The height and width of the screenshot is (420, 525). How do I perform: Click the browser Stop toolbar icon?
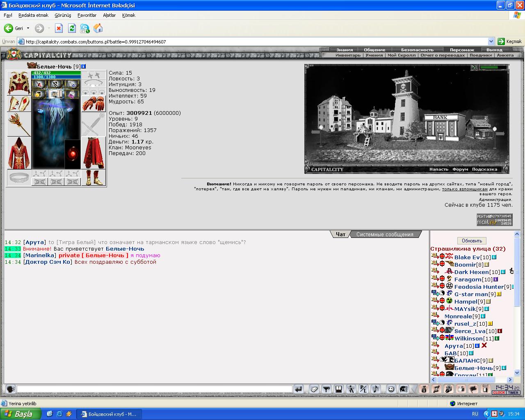pyautogui.click(x=59, y=28)
